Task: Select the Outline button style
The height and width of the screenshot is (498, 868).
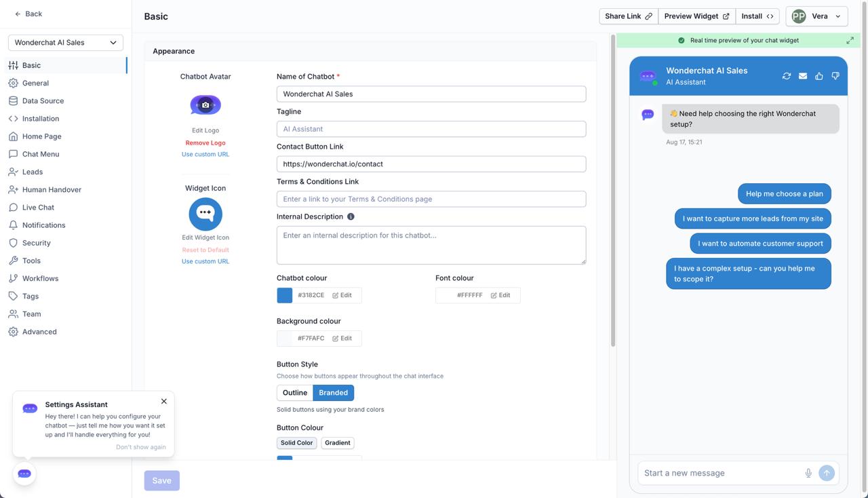Action: [295, 393]
